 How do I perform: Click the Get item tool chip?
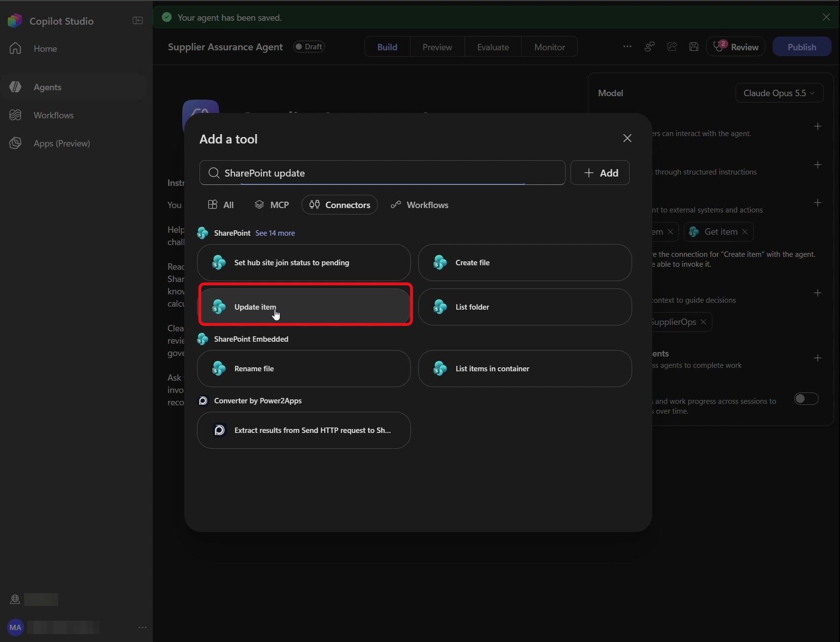pyautogui.click(x=718, y=232)
